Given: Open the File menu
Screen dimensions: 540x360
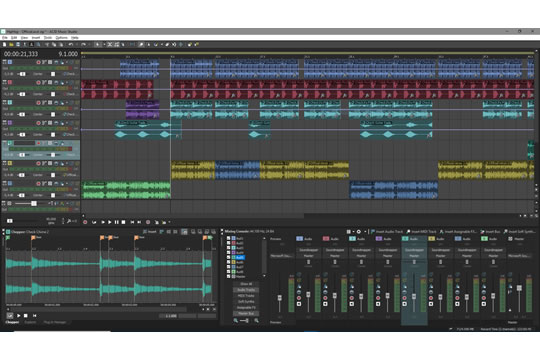Looking at the screenshot, I should 4,38.
